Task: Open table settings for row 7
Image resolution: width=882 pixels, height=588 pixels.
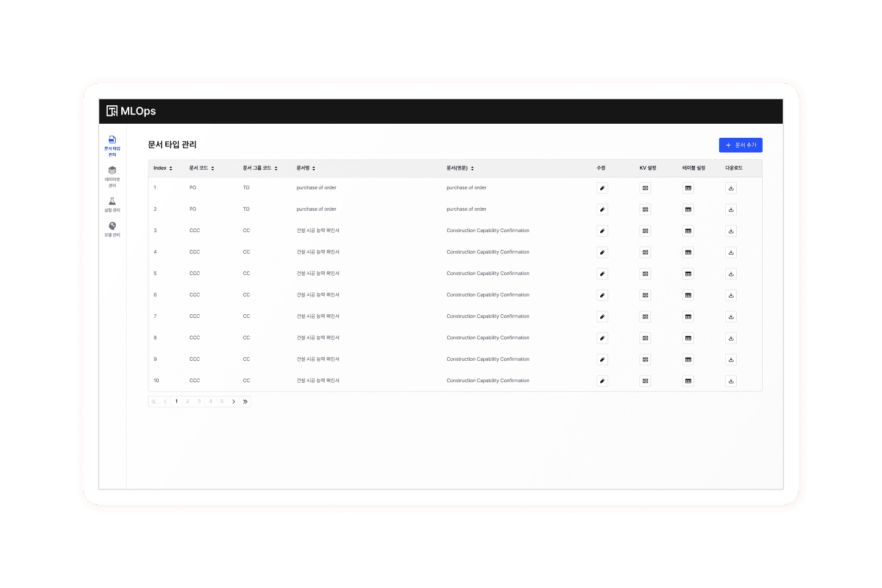Action: [x=688, y=317]
